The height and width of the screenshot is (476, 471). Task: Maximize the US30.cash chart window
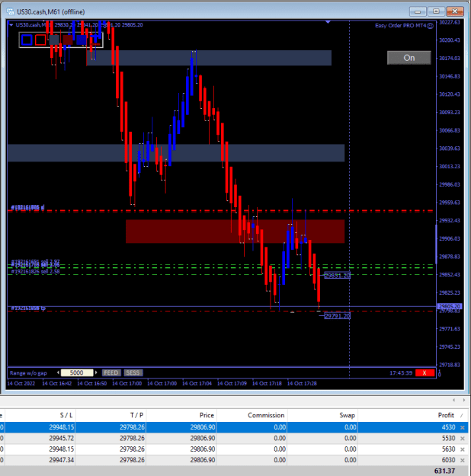(x=436, y=11)
